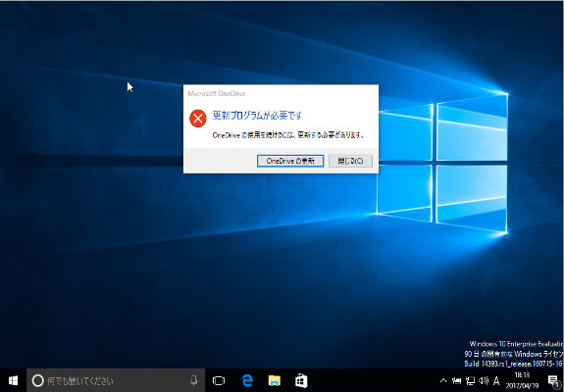Click the 更新プログラムが必要です heading

click(x=257, y=116)
